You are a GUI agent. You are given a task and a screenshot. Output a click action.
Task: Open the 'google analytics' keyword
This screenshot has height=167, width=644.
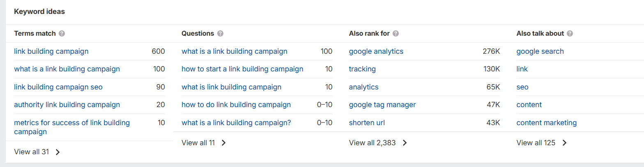click(x=376, y=51)
